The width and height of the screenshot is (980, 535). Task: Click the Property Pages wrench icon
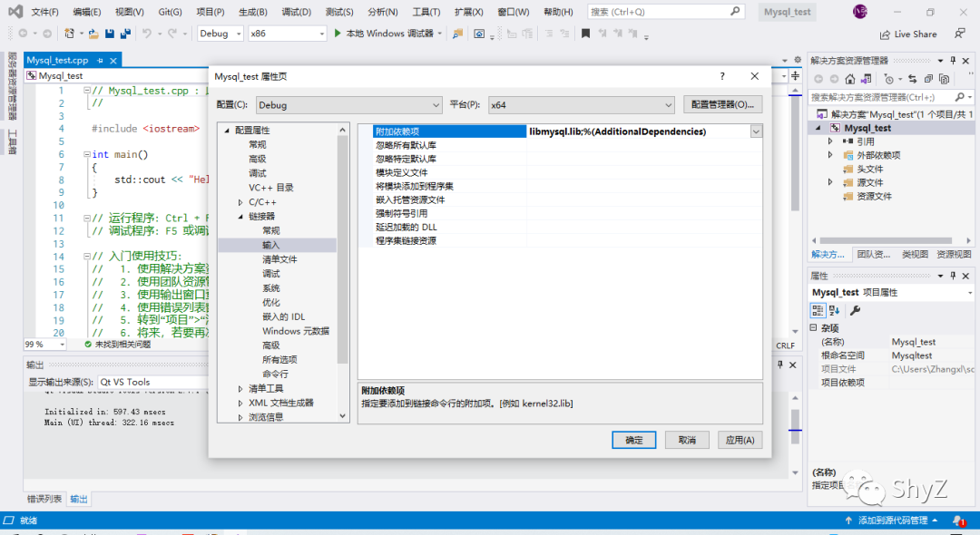(855, 310)
